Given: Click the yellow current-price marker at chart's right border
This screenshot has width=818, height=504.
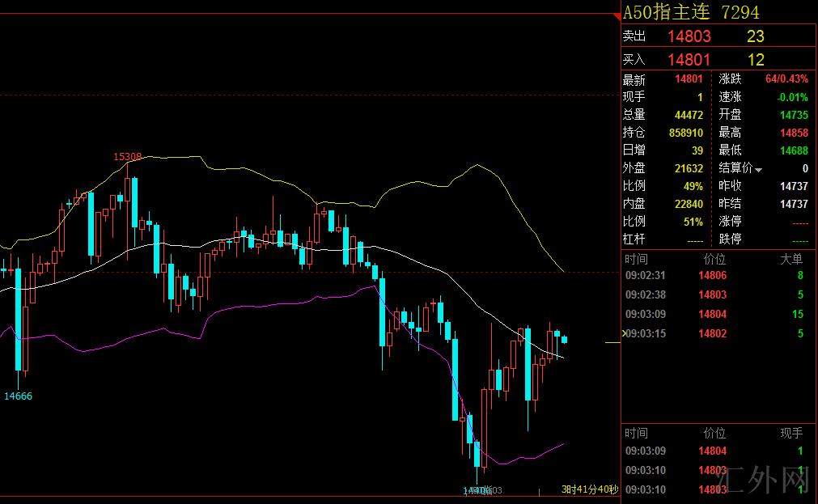Looking at the screenshot, I should coord(612,343).
